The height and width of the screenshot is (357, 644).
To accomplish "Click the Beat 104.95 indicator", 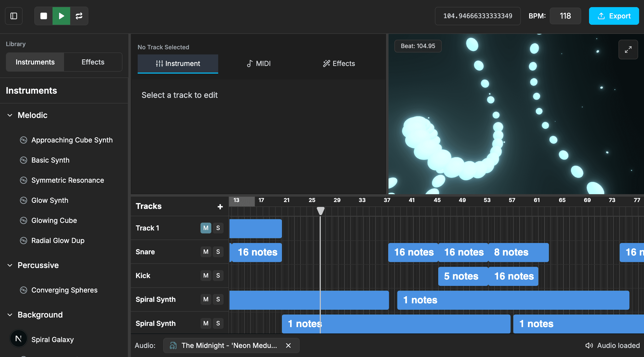I will (x=418, y=46).
